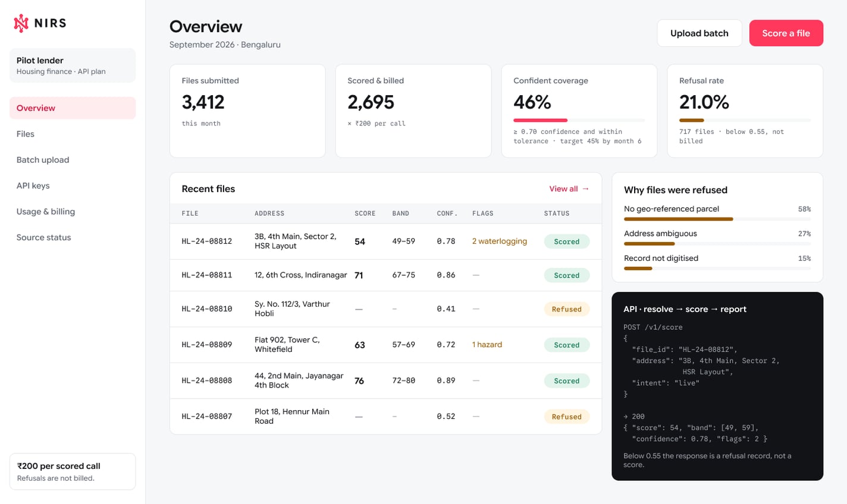
Task: Check Source status page
Action: [x=73, y=237]
